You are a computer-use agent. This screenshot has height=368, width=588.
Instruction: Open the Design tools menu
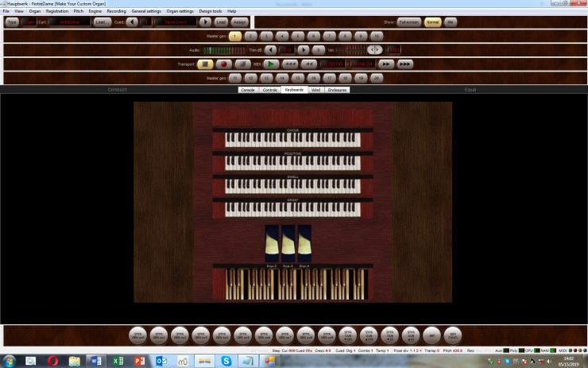[211, 11]
